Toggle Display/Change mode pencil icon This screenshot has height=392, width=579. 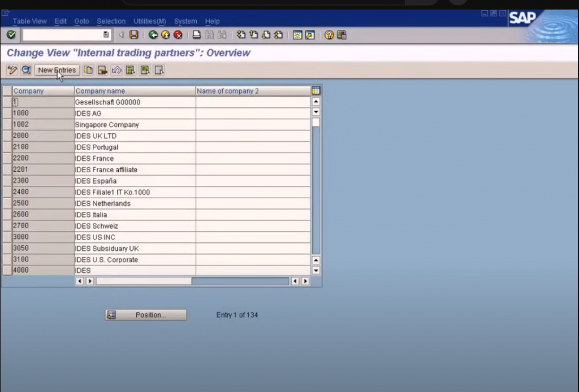[x=12, y=70]
